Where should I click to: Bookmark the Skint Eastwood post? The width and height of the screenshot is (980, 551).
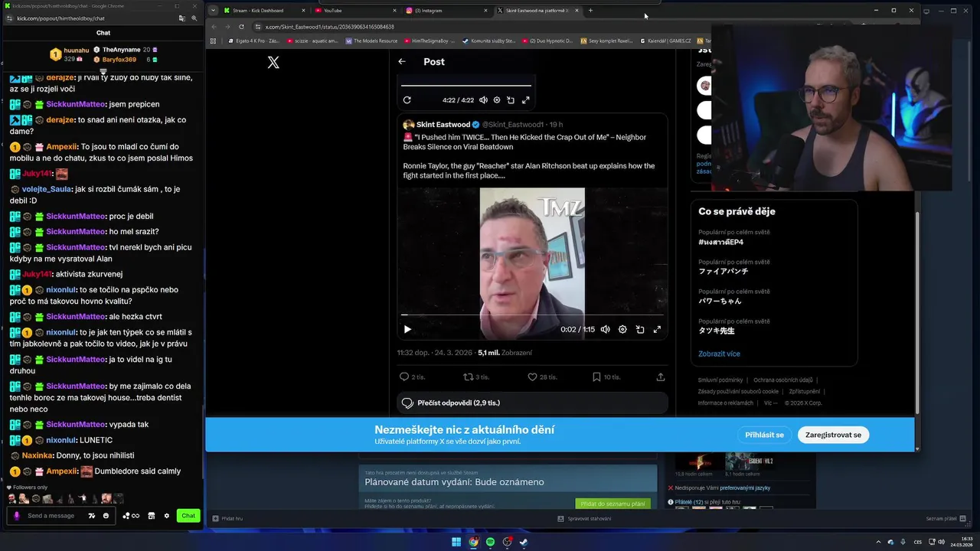pos(596,377)
